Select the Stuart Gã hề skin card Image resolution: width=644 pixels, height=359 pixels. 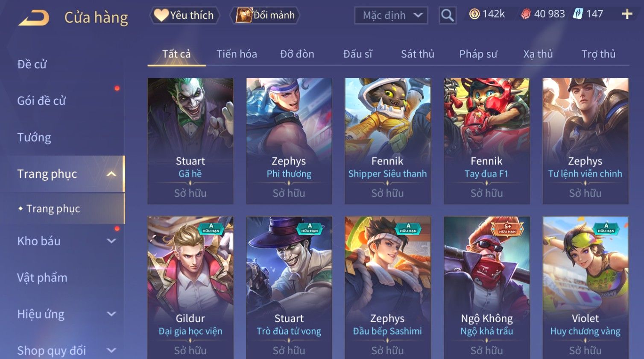coord(190,141)
